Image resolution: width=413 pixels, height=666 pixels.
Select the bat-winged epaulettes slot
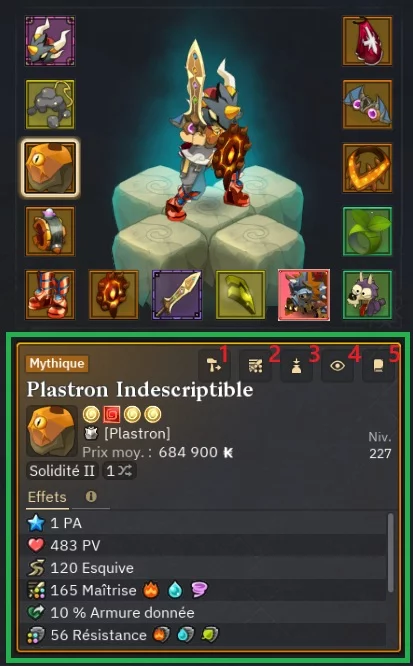click(x=368, y=104)
